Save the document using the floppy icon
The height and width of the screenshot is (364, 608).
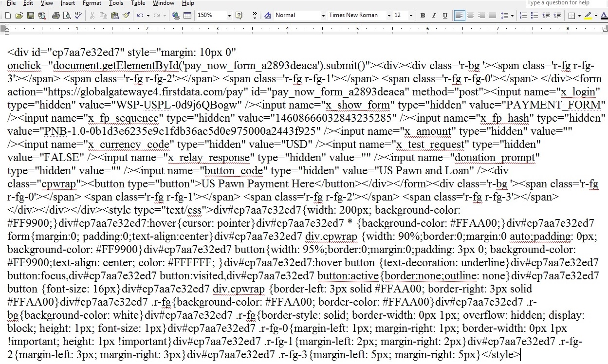point(30,16)
